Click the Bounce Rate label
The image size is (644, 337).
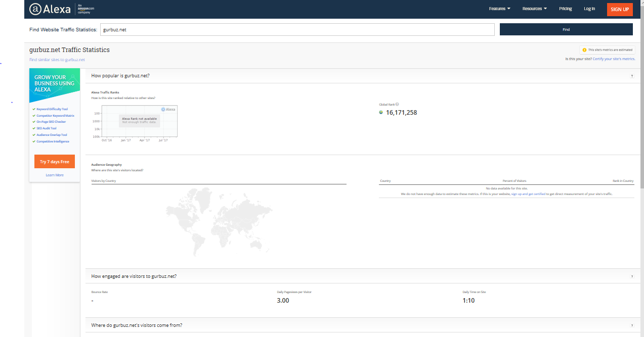click(x=99, y=292)
